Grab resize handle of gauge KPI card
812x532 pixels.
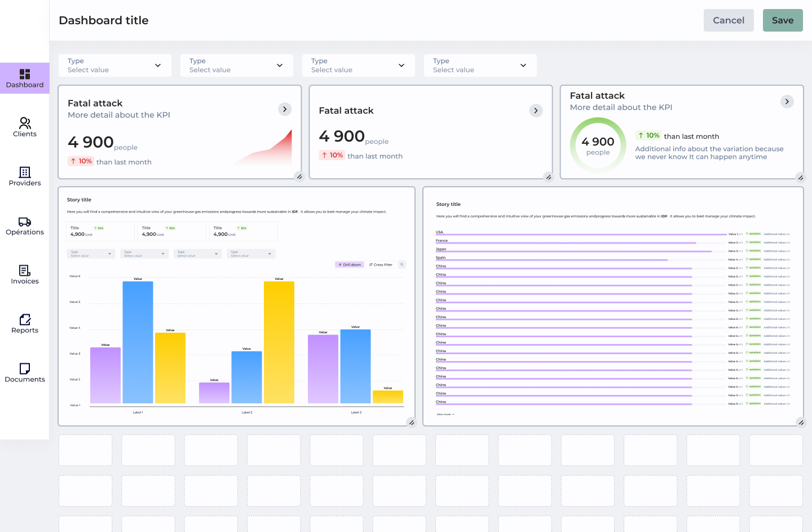pos(800,178)
